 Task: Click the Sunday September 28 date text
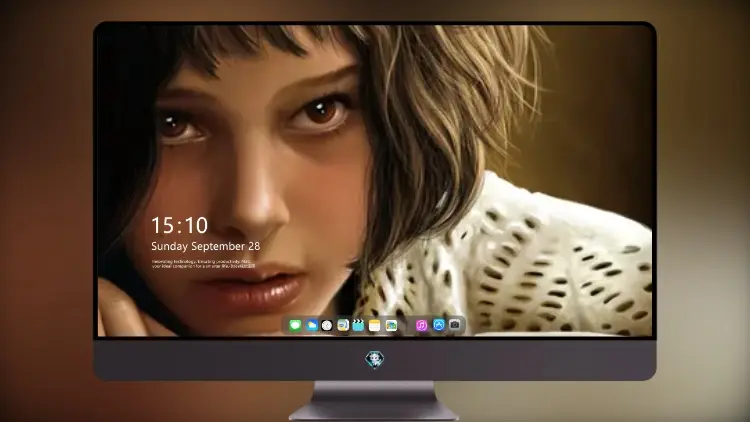click(206, 246)
